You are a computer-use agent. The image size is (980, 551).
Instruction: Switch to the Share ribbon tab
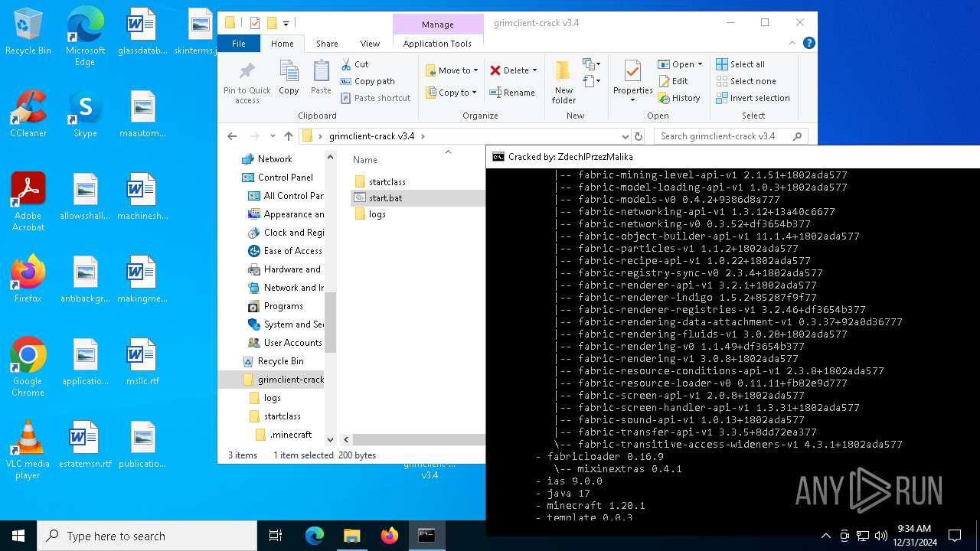click(x=327, y=44)
